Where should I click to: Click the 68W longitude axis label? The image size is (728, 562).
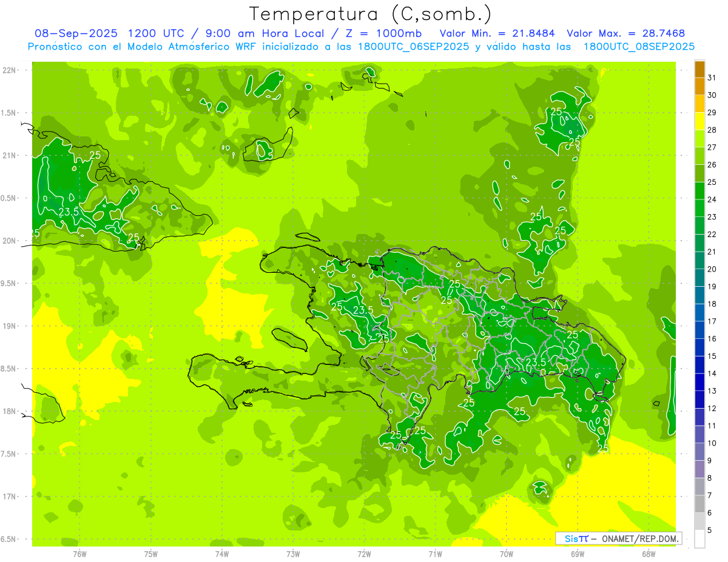pyautogui.click(x=649, y=554)
